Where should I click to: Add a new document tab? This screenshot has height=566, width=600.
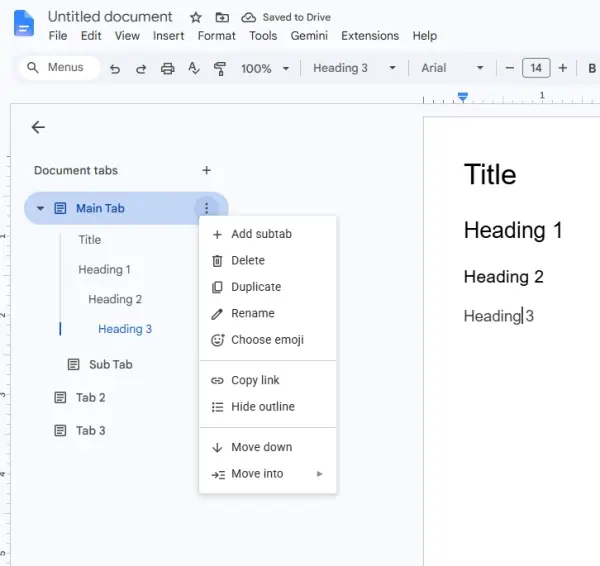(206, 170)
